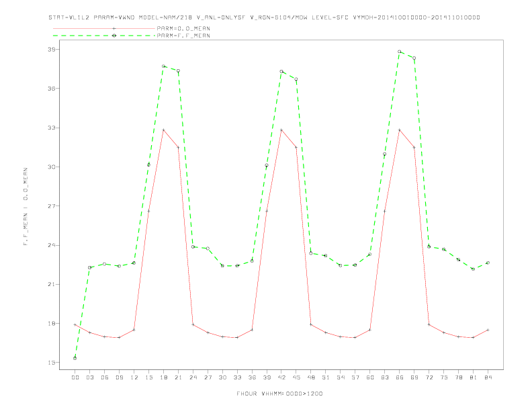Screen dimensions: 532x411
Task: Click the y-axis tick label 36
Action: tap(52, 89)
